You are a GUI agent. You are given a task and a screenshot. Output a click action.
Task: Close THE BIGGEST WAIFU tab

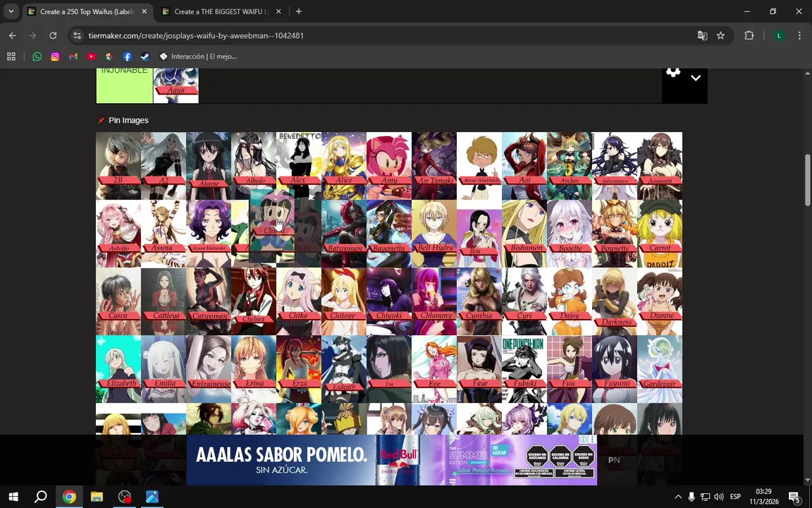click(278, 11)
